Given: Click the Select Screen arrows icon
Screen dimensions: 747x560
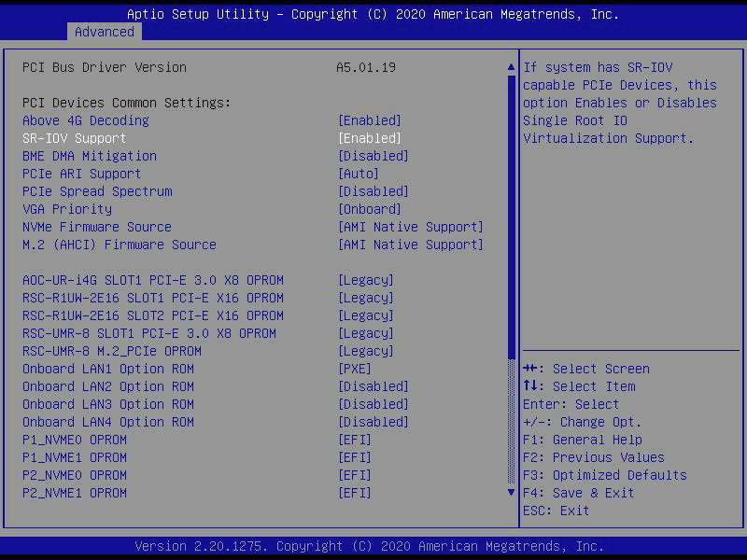Looking at the screenshot, I should click(529, 368).
